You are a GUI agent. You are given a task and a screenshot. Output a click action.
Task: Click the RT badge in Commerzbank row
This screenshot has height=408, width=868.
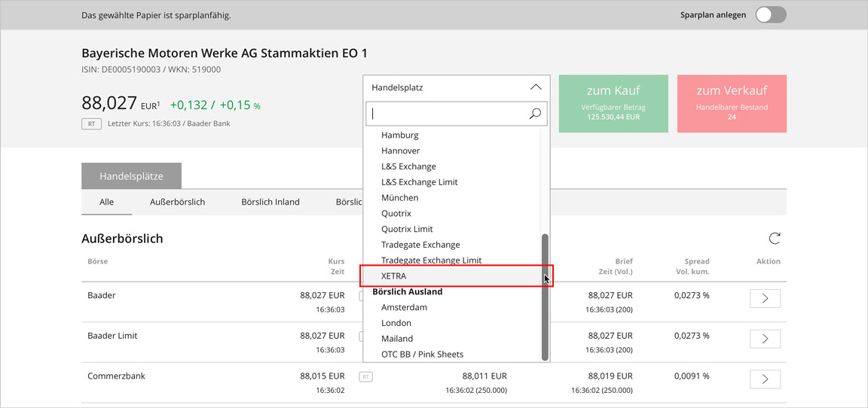click(366, 377)
